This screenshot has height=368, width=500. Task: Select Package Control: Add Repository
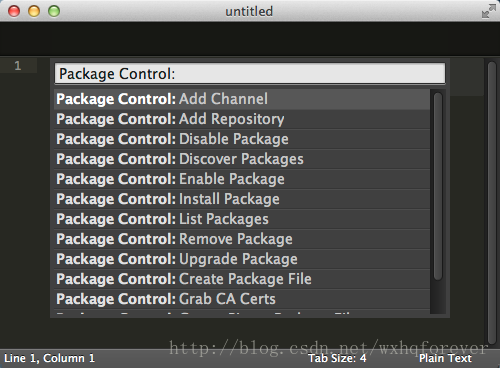point(242,119)
